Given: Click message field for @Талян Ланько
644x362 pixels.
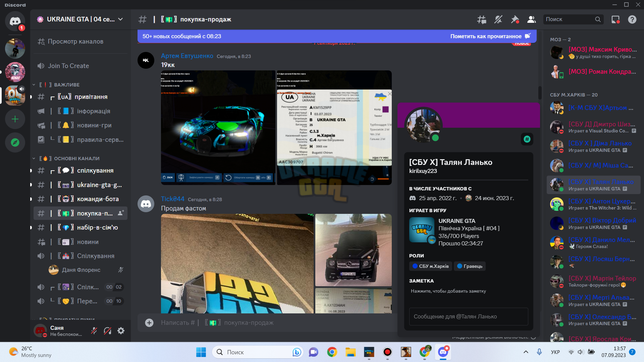Looking at the screenshot, I should click(469, 317).
